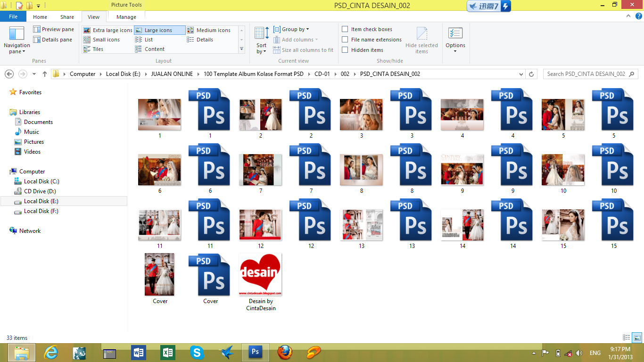Switch to the Home ribbon tab

pos(40,16)
